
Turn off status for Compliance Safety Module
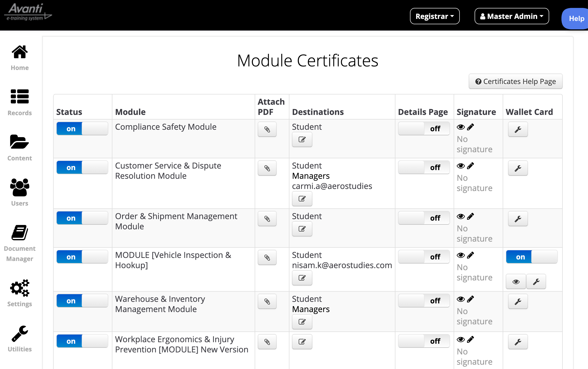[x=82, y=129]
